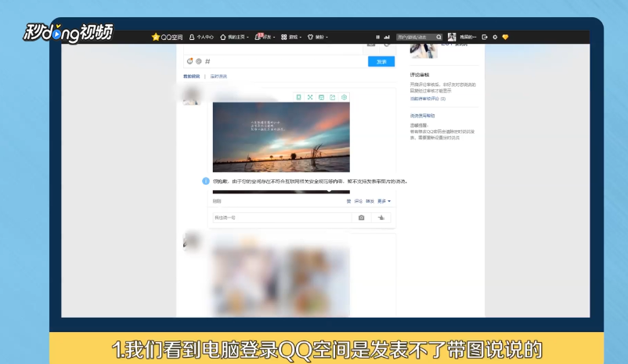Click the share export icon above the photo
The width and height of the screenshot is (628, 364).
coord(333,97)
